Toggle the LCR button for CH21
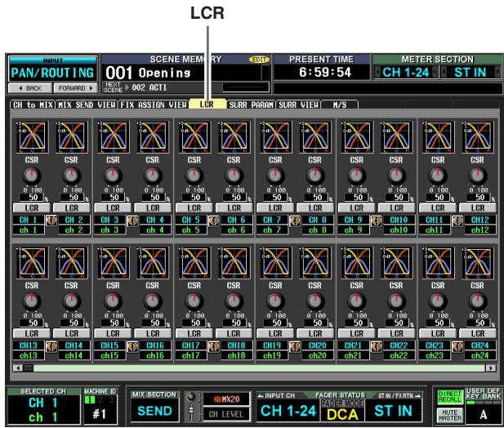 [x=356, y=333]
